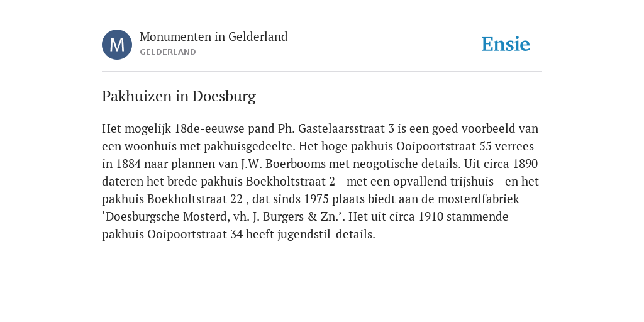
Task: Click the year 1975 in the text
Action: (316, 199)
